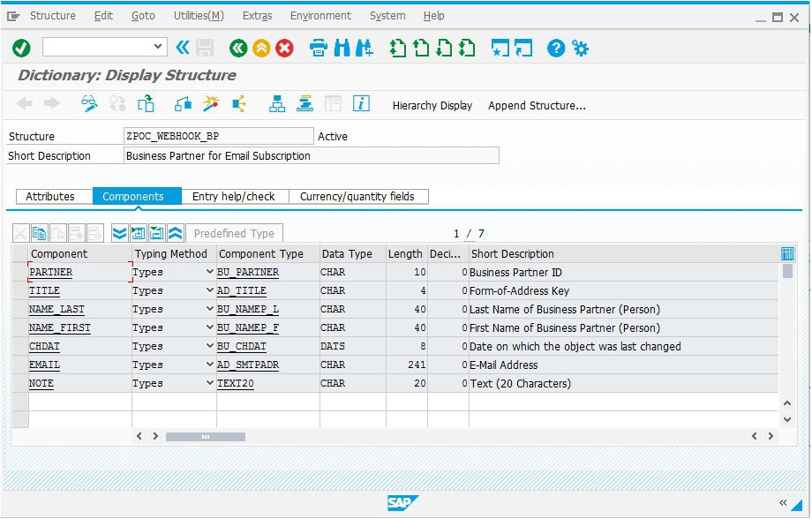The height and width of the screenshot is (519, 812).
Task: Click the green Enter checkmark icon
Action: [x=21, y=49]
